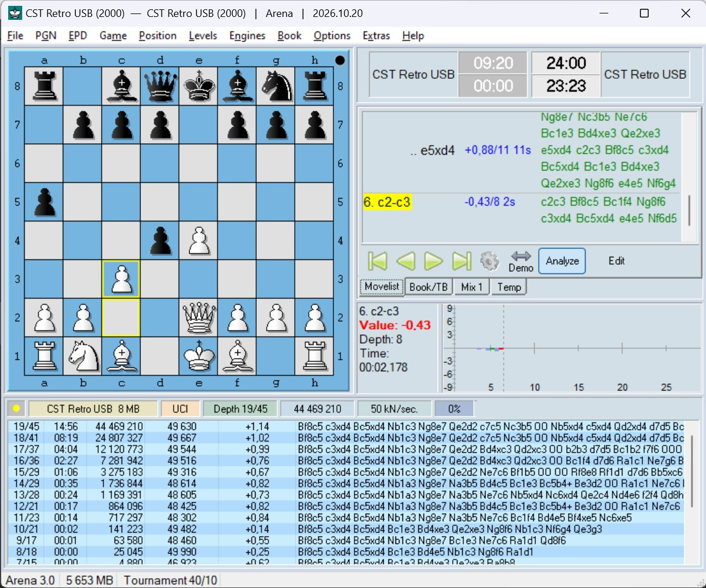Click the black side-to-move dot indicator
The width and height of the screenshot is (706, 588).
[340, 60]
